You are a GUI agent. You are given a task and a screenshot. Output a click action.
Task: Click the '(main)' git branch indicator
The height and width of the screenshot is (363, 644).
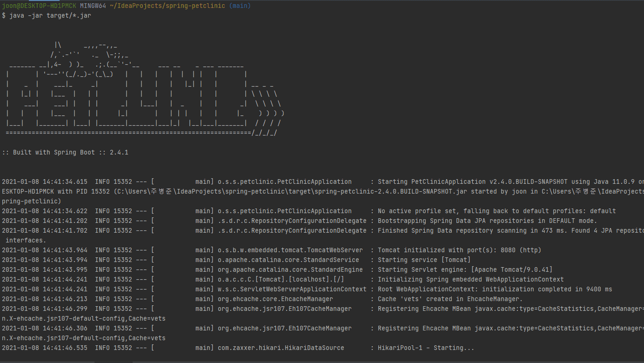pos(240,6)
